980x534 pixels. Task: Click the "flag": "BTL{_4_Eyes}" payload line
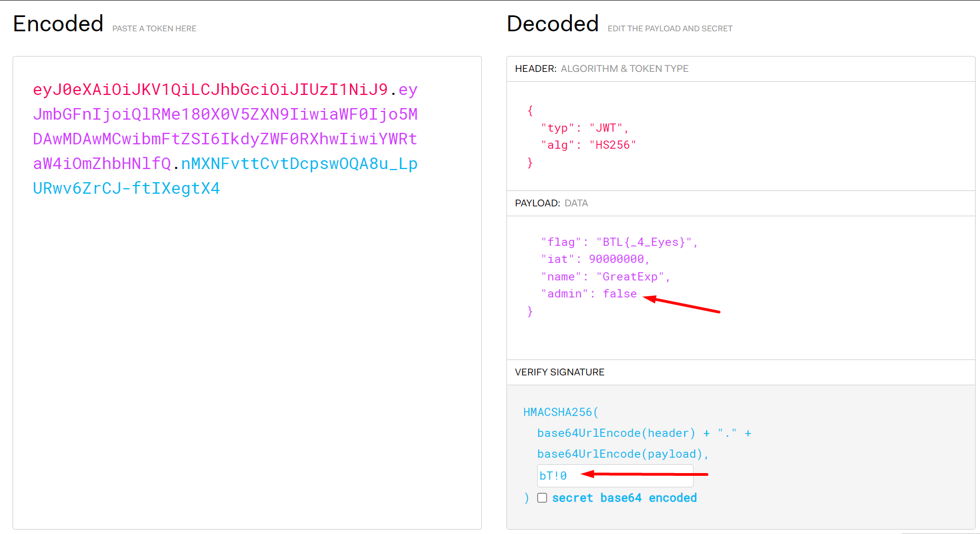(x=619, y=243)
